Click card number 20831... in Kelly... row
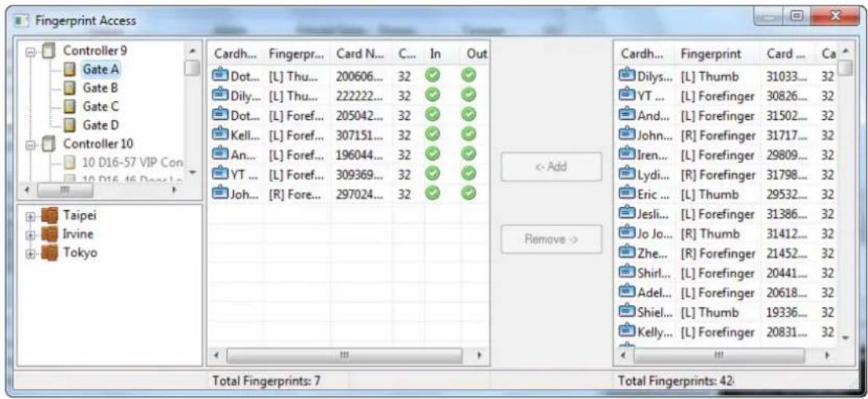The image size is (868, 399). tap(786, 332)
